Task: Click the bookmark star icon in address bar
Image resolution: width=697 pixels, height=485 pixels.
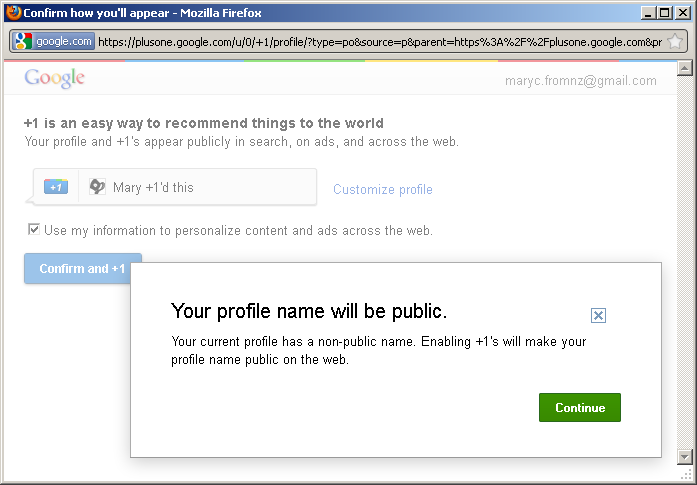Action: 675,42
